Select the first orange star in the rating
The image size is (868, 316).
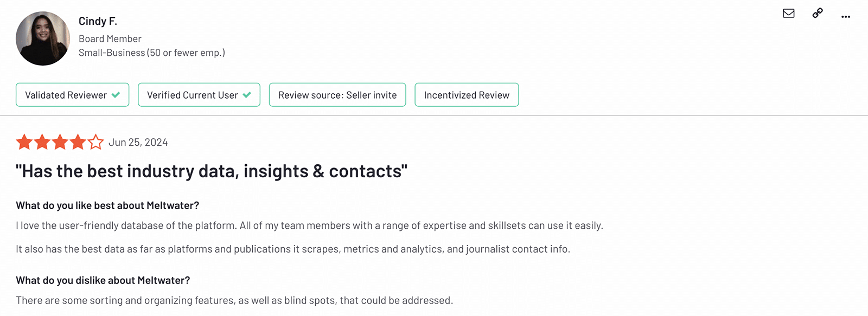point(24,142)
